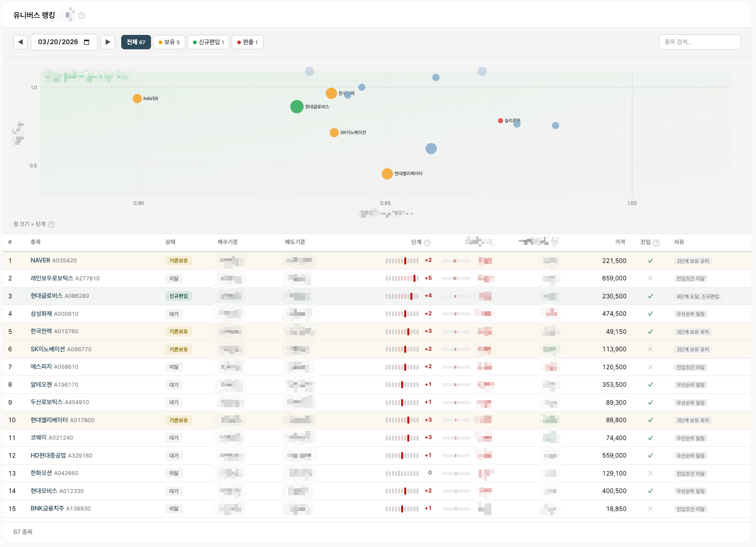Sort by the 종목 column header
The image size is (756, 547).
(x=35, y=242)
